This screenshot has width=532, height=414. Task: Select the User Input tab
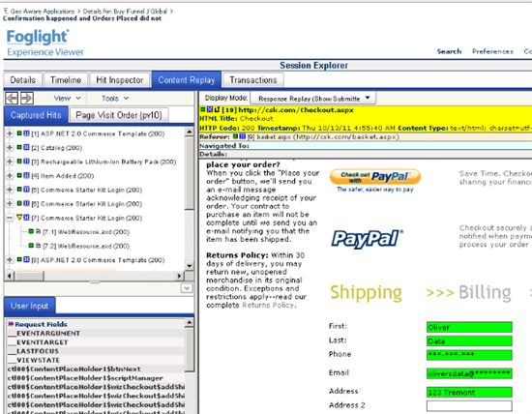pyautogui.click(x=30, y=306)
